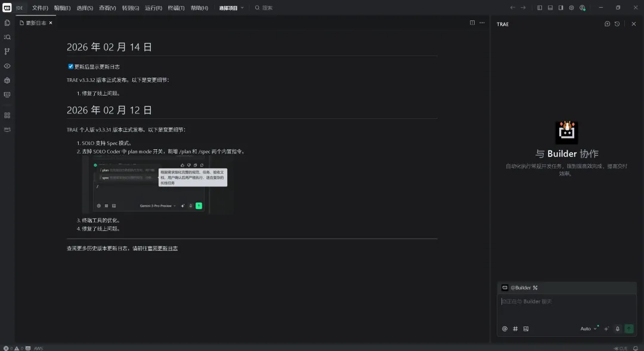
Task: Split the editor to the right
Action: (472, 23)
